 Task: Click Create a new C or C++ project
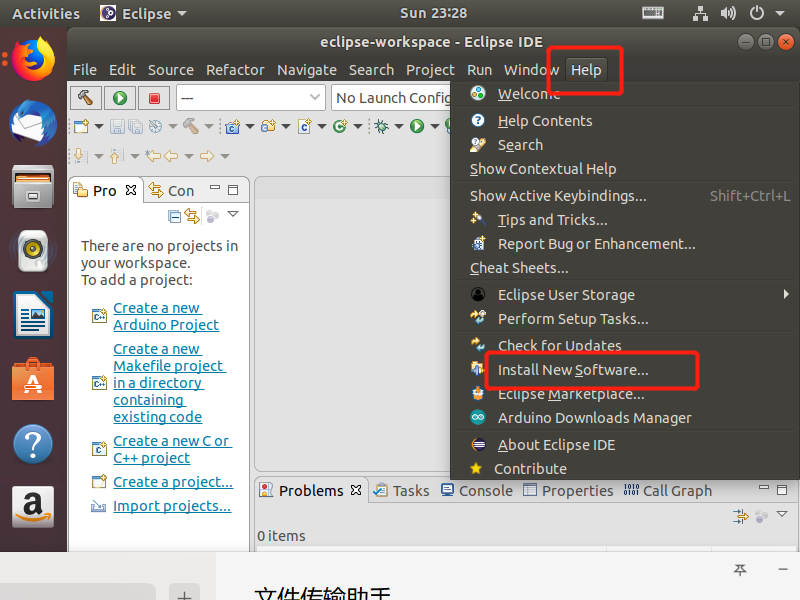(172, 449)
